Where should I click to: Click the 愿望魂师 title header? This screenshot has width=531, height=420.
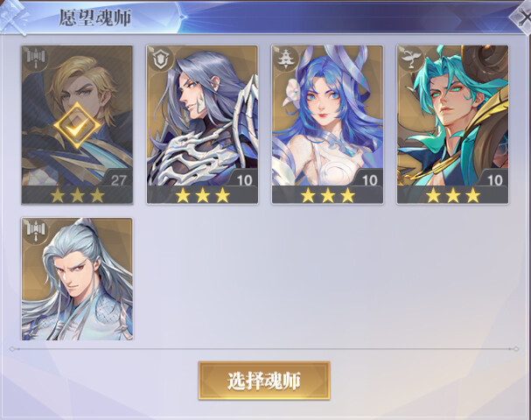[95, 17]
